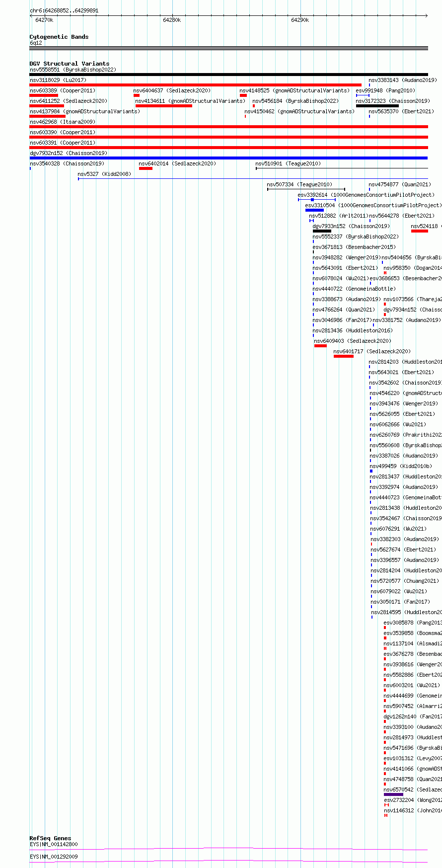Click the 6q12 cytogenetic band bar
442x868 pixels.
228,48
